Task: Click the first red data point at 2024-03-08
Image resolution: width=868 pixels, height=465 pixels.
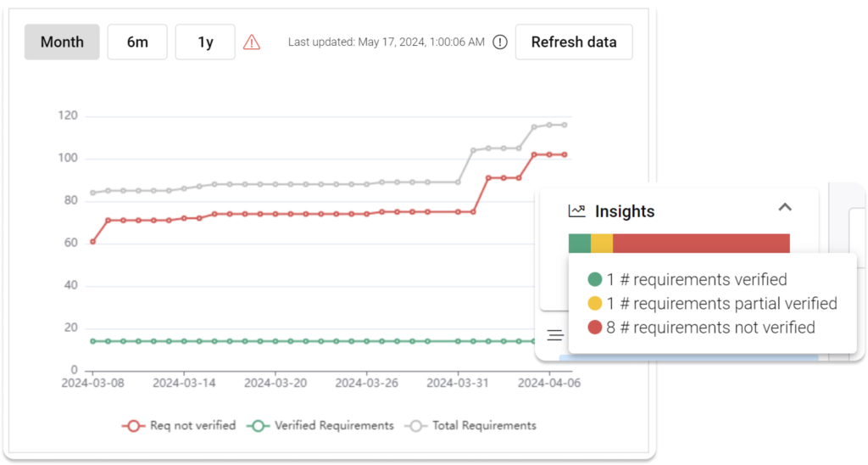Action: 92,242
